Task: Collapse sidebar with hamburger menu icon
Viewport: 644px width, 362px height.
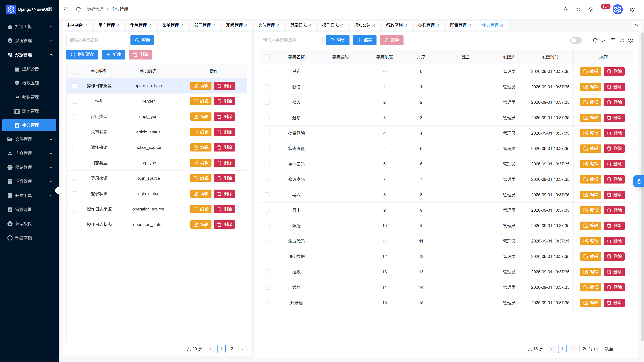Action: click(x=66, y=9)
